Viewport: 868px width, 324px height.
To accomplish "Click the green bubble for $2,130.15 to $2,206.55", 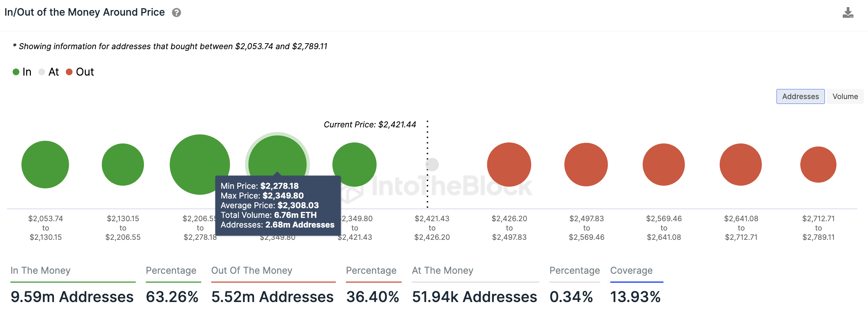I will tap(123, 164).
